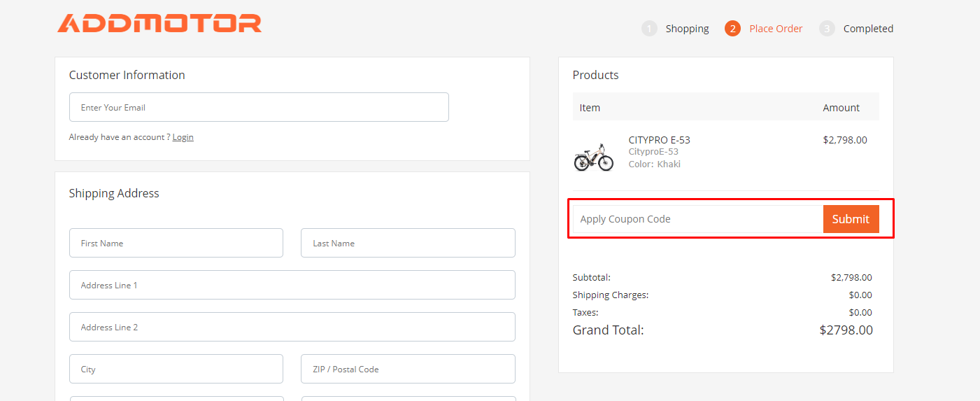This screenshot has width=980, height=401.
Task: Focus the Address Line 1 field
Action: (x=292, y=285)
